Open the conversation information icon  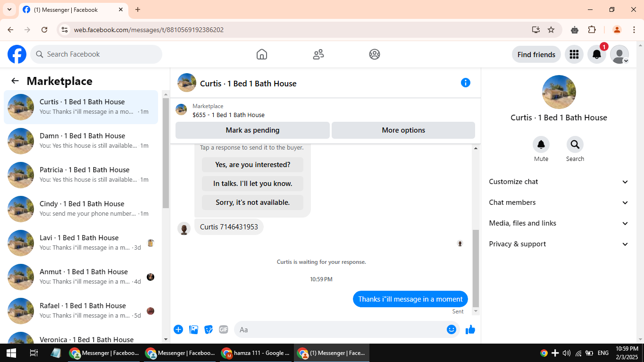coord(466,83)
